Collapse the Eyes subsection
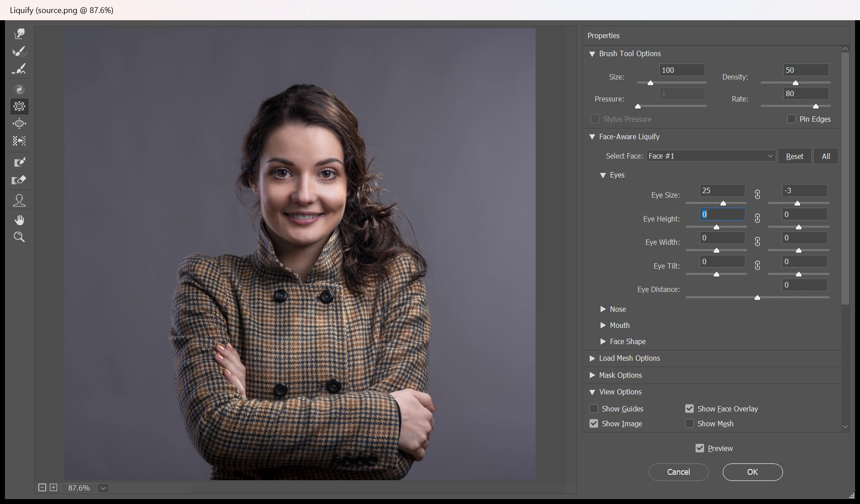This screenshot has height=504, width=860. 603,175
